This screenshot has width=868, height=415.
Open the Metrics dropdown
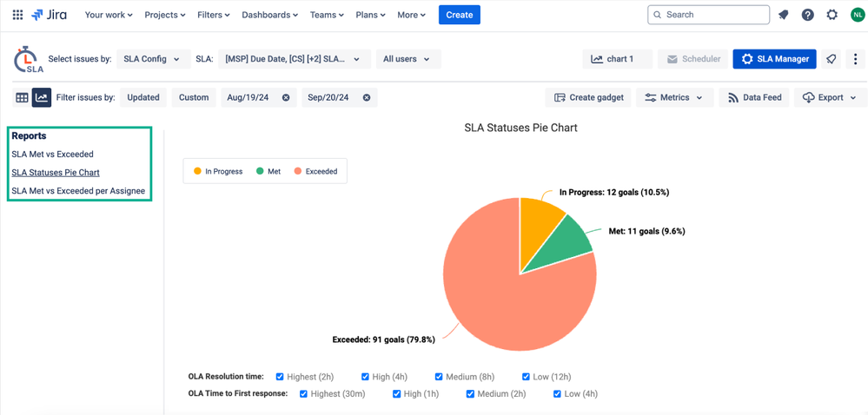[675, 97]
